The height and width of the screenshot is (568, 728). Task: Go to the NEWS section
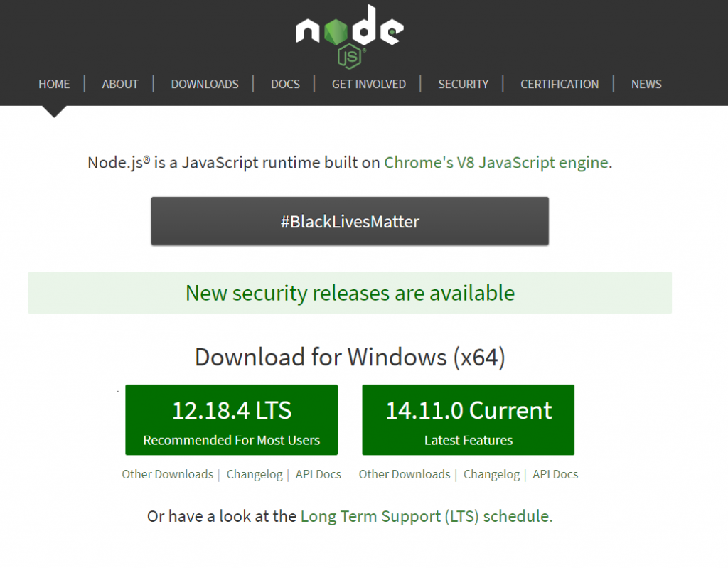(646, 84)
